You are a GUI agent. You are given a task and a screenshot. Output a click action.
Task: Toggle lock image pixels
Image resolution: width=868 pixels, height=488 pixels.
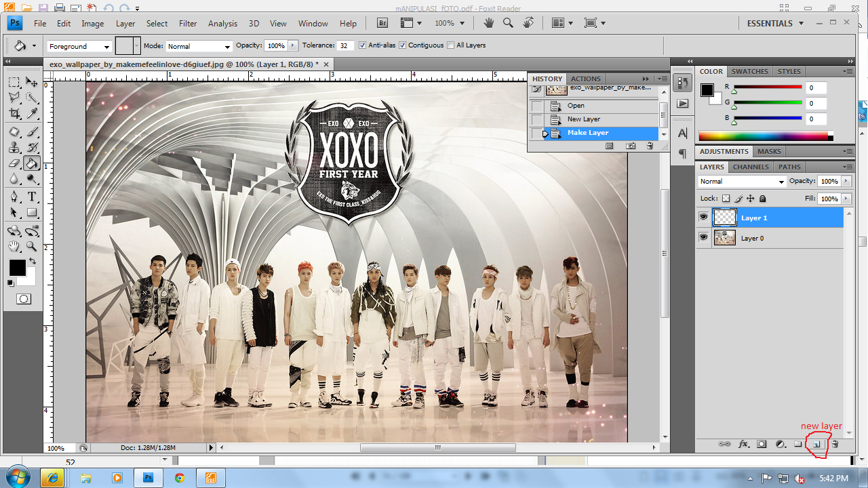coord(738,199)
